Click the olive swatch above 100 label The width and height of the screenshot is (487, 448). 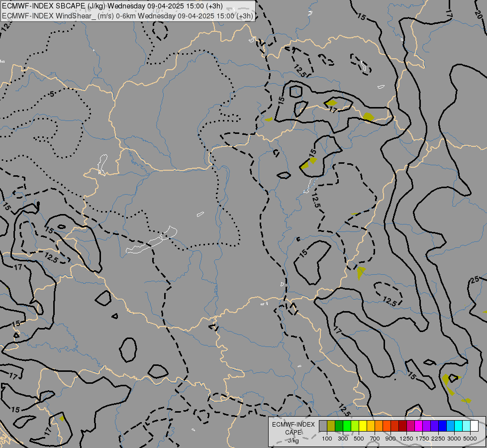point(331,426)
